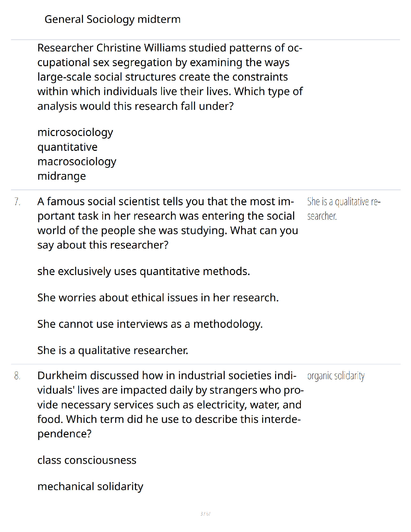The height and width of the screenshot is (532, 411).
Task: Click the page number indicator at the bottom
Action: click(205, 514)
